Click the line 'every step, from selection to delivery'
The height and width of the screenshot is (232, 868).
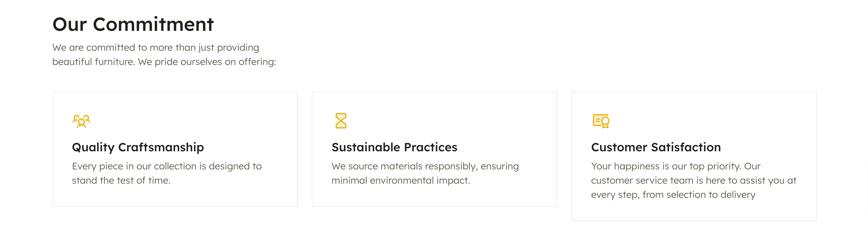pos(673,195)
